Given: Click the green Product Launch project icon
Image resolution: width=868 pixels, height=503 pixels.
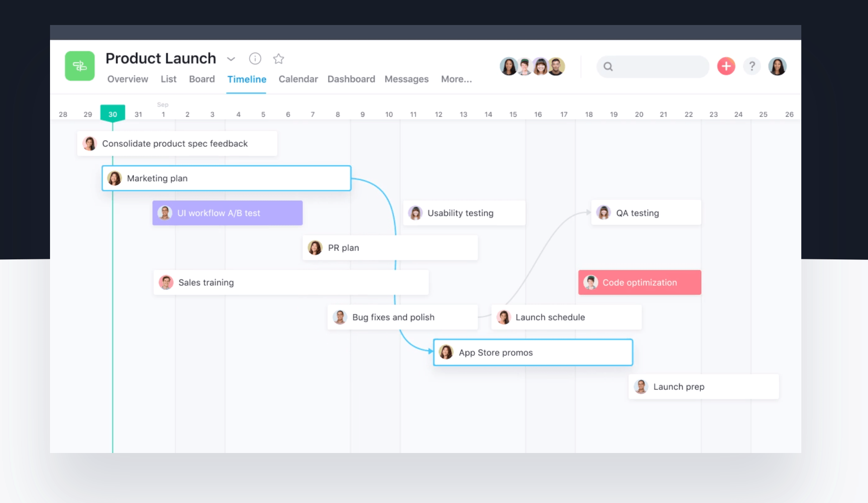Looking at the screenshot, I should pos(80,66).
